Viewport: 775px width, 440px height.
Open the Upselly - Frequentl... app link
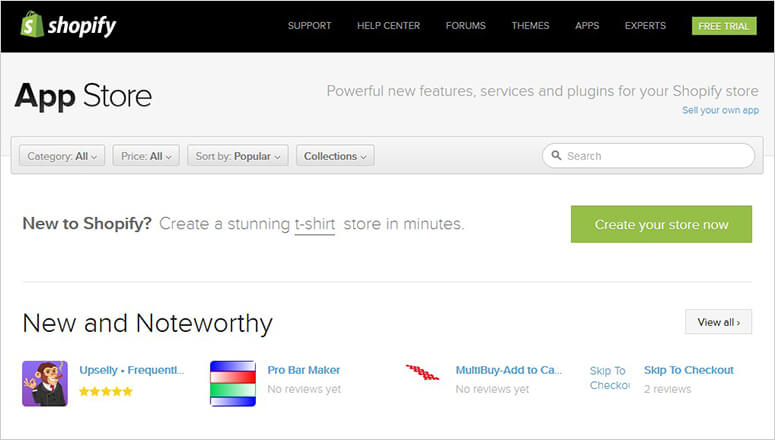coord(131,370)
